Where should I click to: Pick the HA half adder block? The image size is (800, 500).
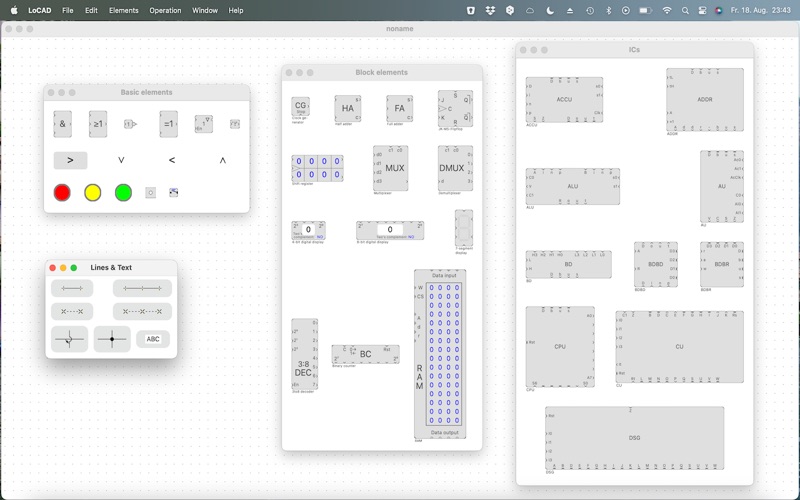pos(348,108)
